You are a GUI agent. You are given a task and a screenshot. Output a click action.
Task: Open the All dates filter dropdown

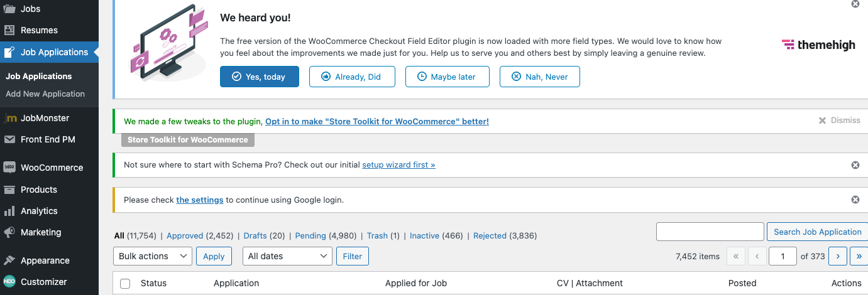tap(287, 256)
